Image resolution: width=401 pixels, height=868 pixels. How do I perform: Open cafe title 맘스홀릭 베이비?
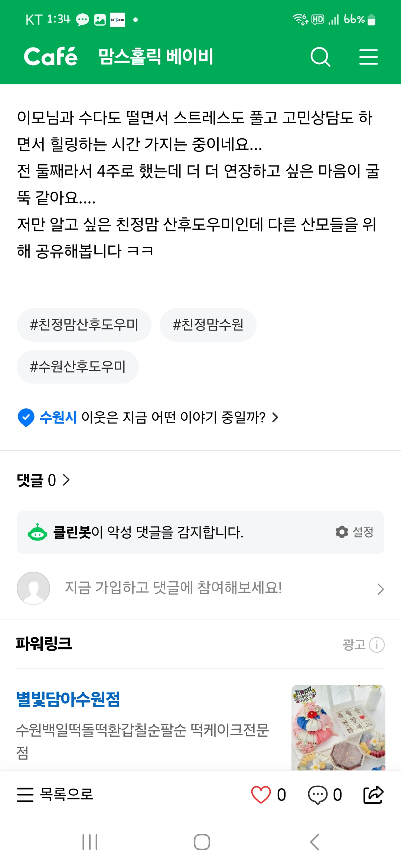156,57
